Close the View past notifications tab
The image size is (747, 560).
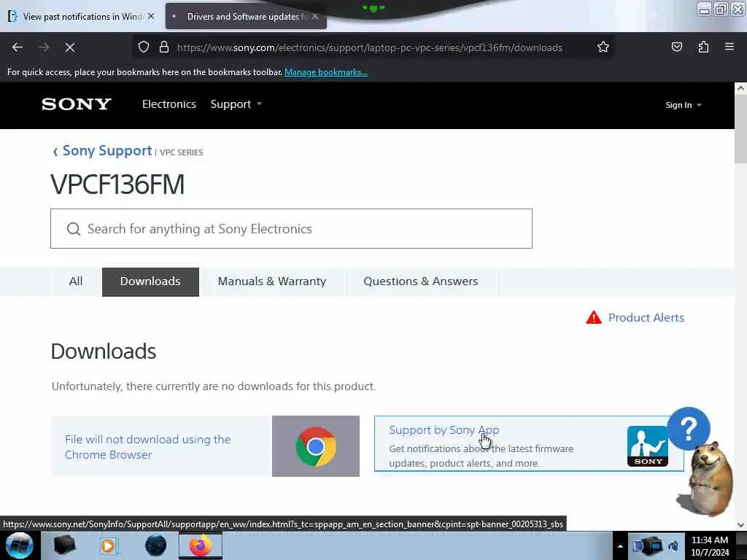[x=151, y=16]
